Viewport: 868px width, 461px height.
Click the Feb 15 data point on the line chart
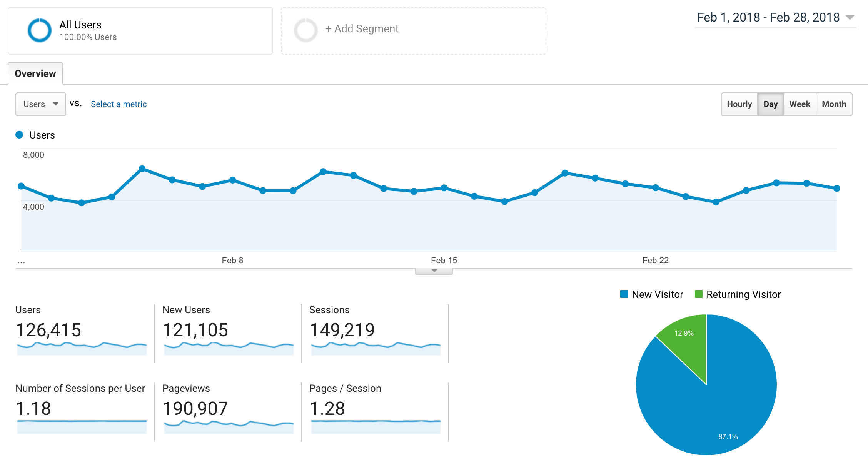tap(444, 188)
